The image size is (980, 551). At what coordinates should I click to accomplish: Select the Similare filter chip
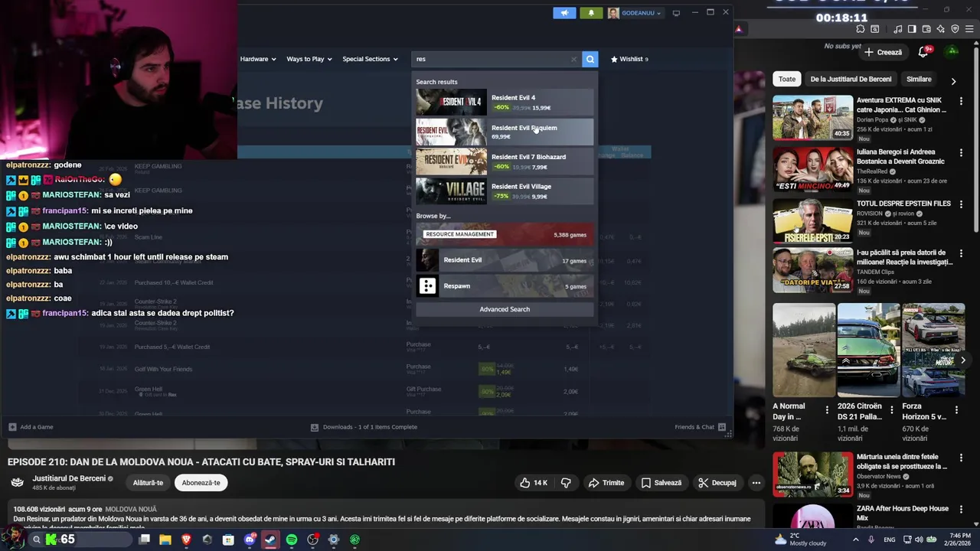point(919,79)
